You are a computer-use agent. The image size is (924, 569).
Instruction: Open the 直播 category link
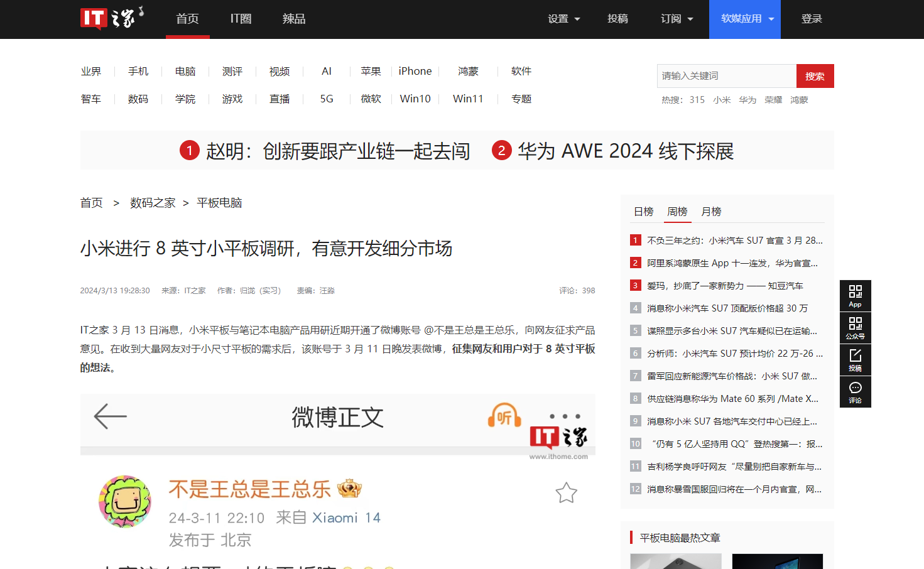point(280,99)
